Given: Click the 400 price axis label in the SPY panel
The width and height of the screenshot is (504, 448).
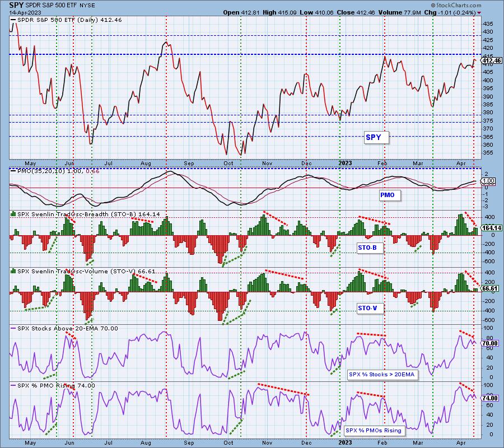Looking at the screenshot, I should click(x=488, y=80).
